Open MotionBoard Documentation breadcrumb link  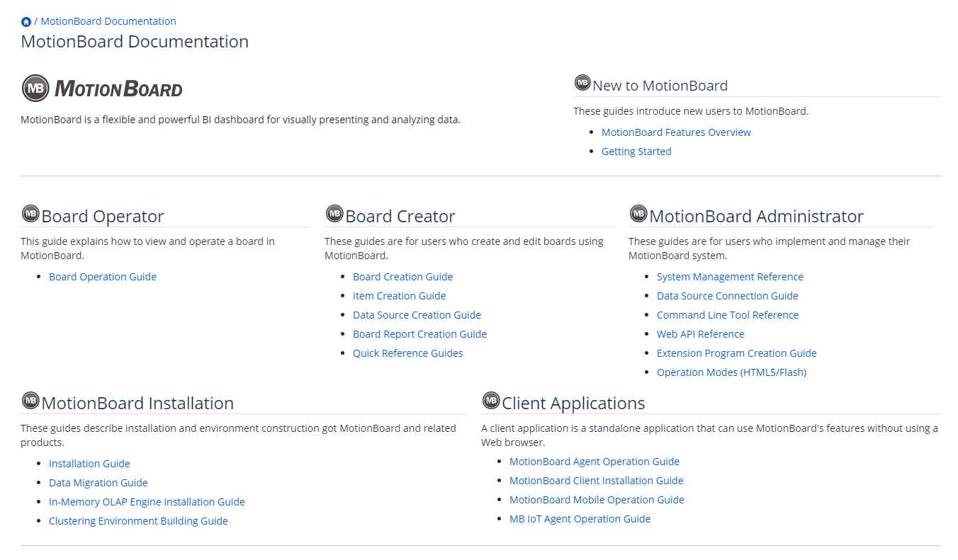coord(108,21)
